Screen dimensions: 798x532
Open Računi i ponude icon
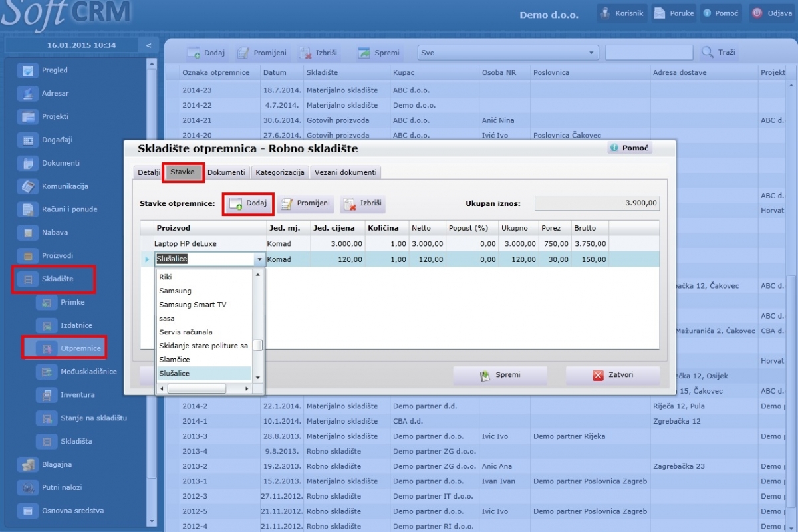(28, 210)
